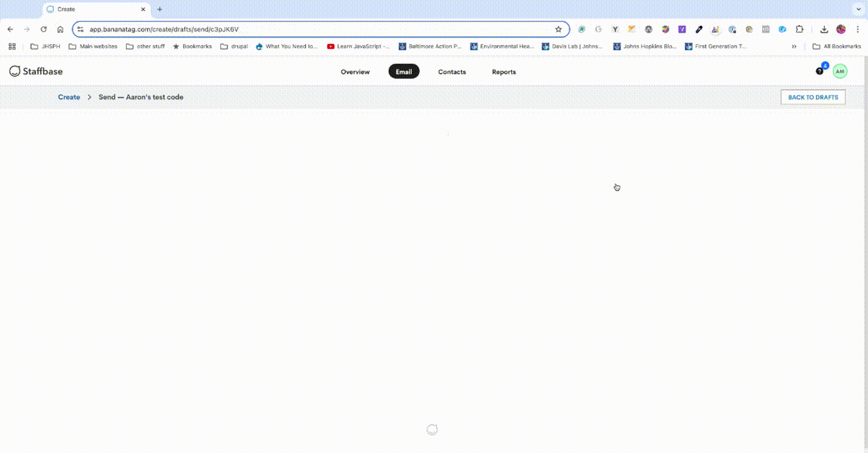Open the JHSPH bookmarks folder

tap(45, 46)
